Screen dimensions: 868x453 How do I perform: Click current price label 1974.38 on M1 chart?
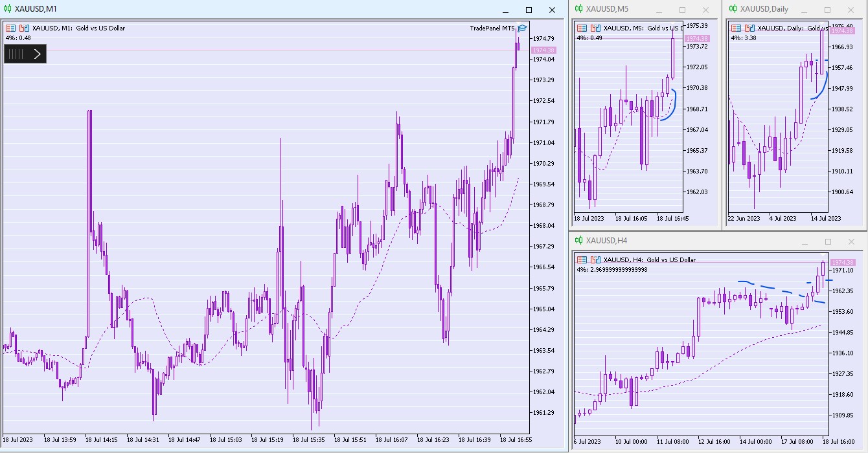point(543,50)
